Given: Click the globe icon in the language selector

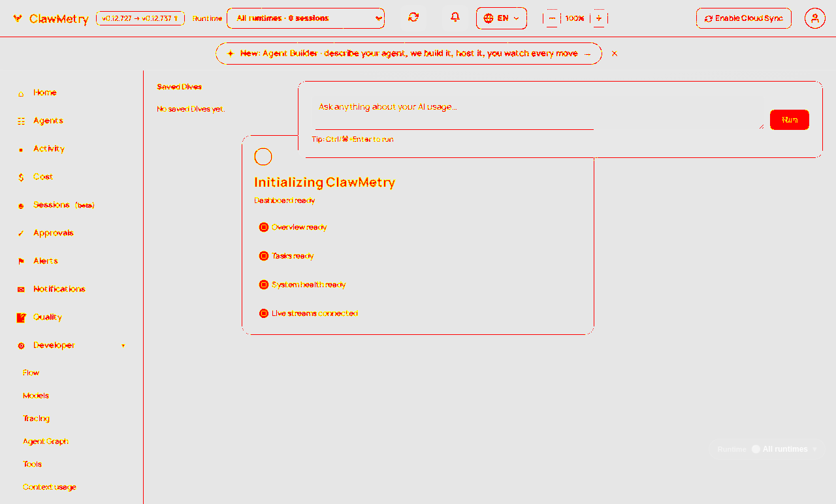Looking at the screenshot, I should pyautogui.click(x=489, y=18).
